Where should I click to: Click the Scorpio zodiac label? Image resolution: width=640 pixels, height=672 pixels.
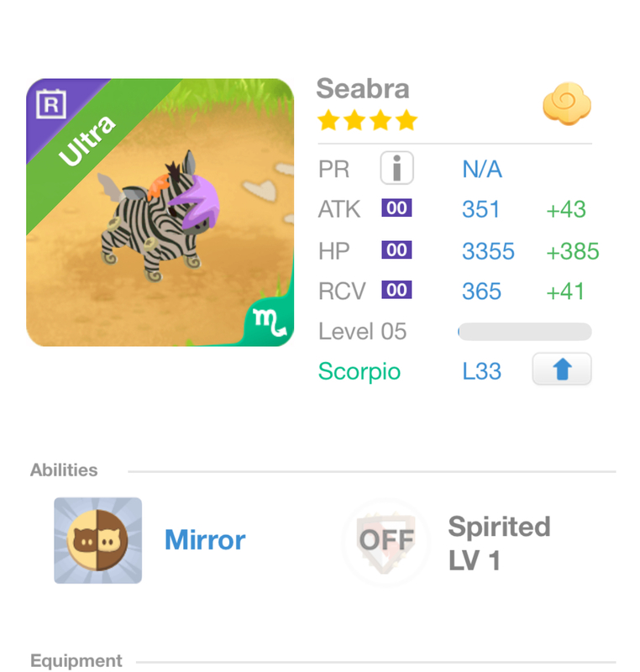coord(359,371)
